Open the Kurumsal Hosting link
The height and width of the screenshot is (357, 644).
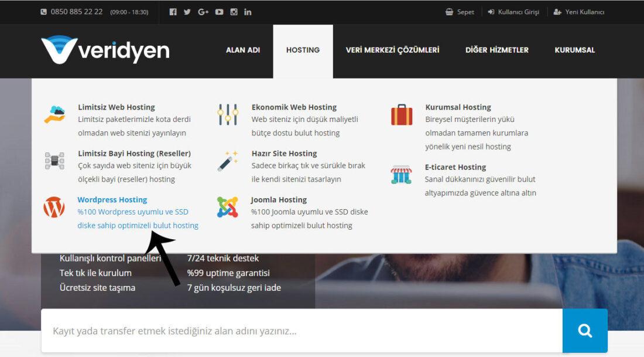pos(458,107)
